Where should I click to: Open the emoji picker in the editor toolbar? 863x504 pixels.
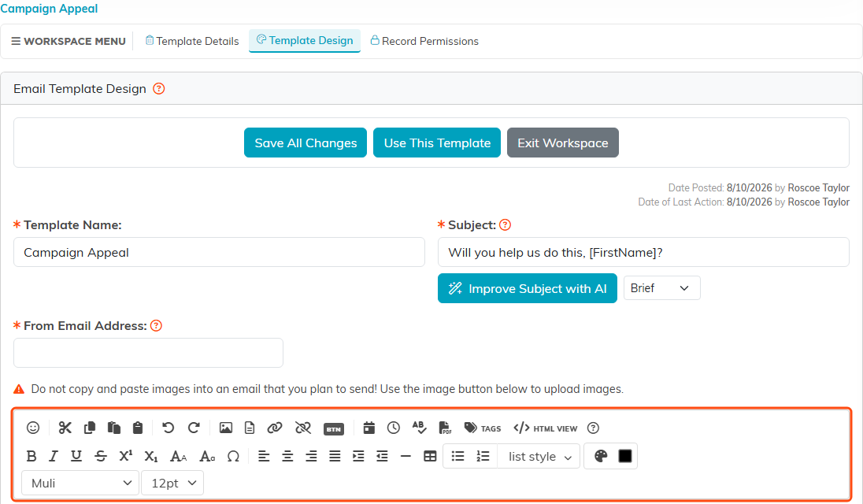[33, 428]
